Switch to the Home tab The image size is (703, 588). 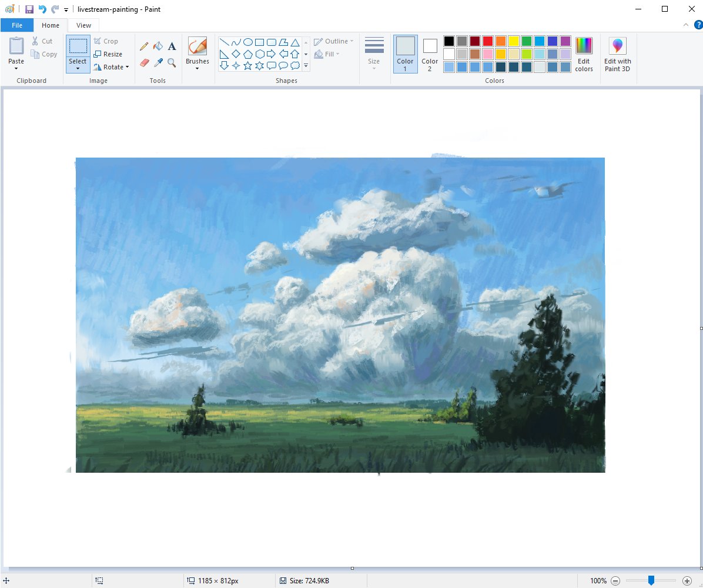pos(51,25)
